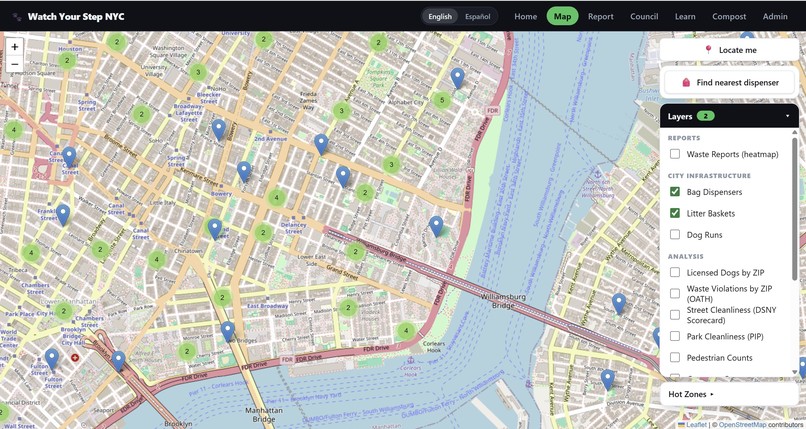This screenshot has width=806, height=429.
Task: Uncheck the Litter Baskets layer
Action: coord(675,213)
